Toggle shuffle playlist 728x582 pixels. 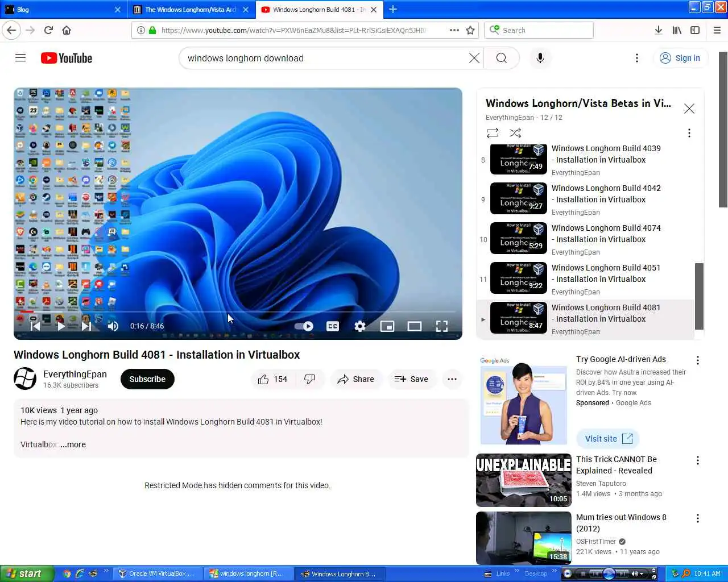click(x=515, y=133)
